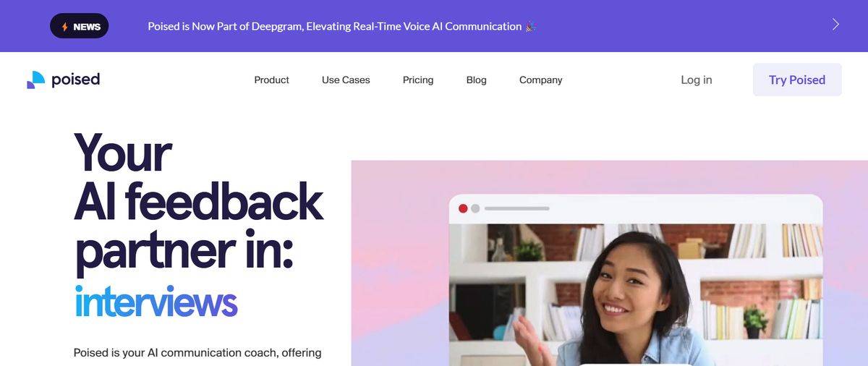Click the Log in link
868x366 pixels.
click(696, 80)
